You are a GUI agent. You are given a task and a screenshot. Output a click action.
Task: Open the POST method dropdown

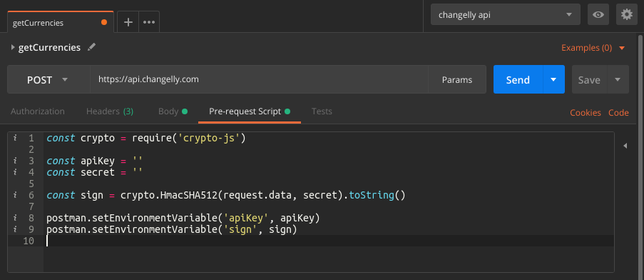coord(48,79)
